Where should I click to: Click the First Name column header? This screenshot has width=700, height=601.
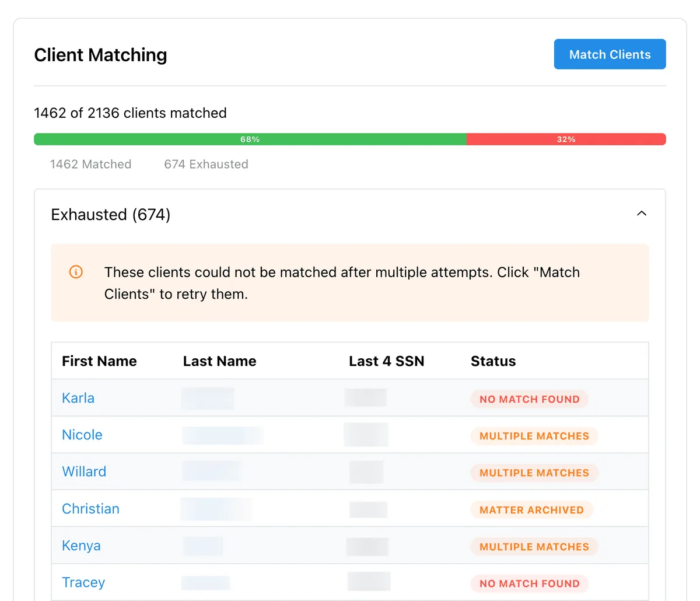point(99,361)
